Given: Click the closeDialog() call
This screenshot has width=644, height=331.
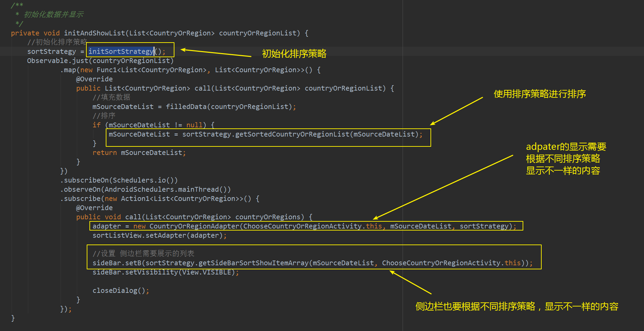Looking at the screenshot, I should [121, 290].
